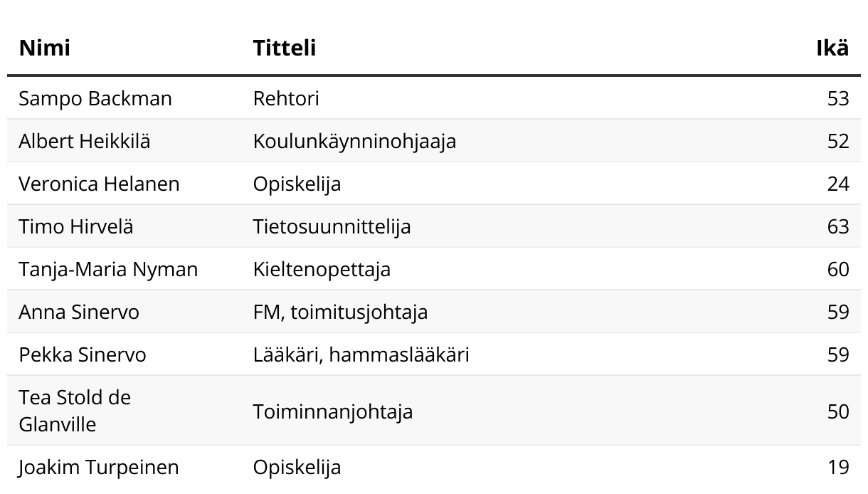Select the name Tanja-Maria Nyman

[x=108, y=269]
